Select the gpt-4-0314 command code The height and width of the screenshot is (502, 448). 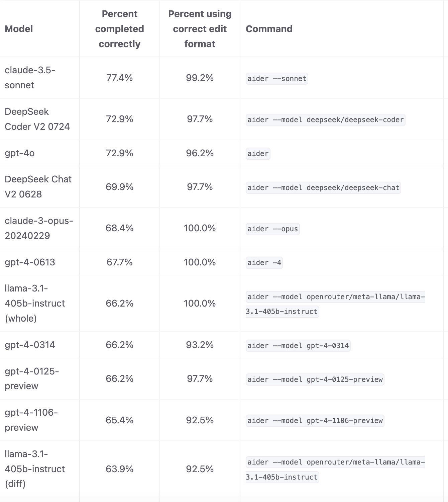coord(298,345)
